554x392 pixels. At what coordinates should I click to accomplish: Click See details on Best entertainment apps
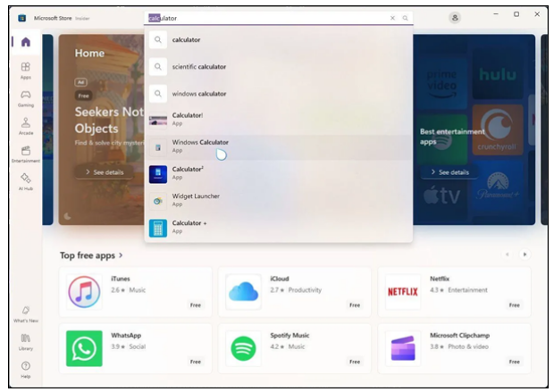tap(449, 172)
